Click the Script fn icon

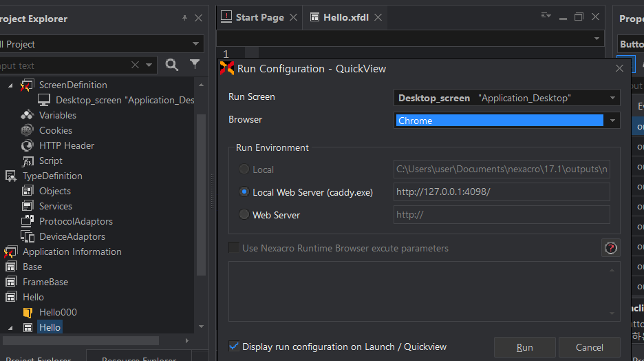tap(28, 161)
